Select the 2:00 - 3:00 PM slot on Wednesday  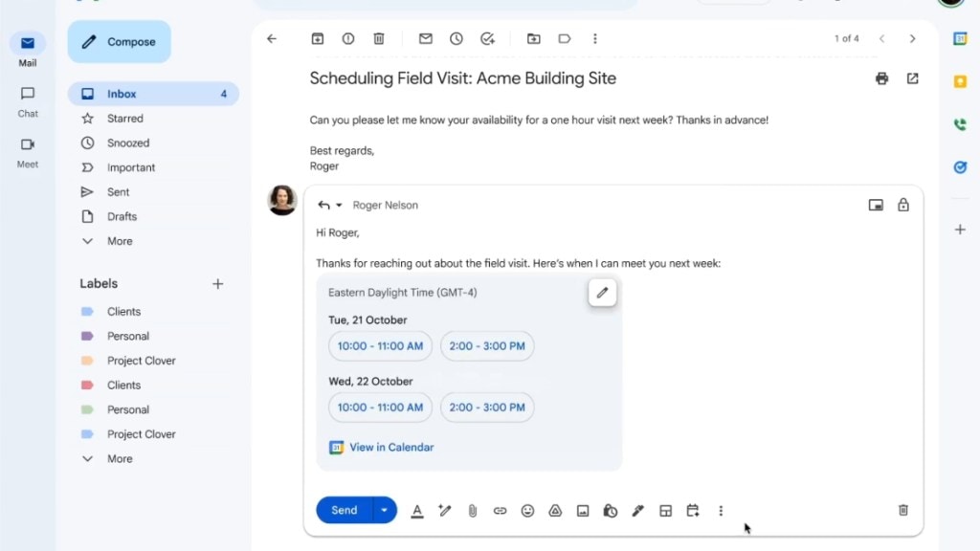pyautogui.click(x=487, y=408)
